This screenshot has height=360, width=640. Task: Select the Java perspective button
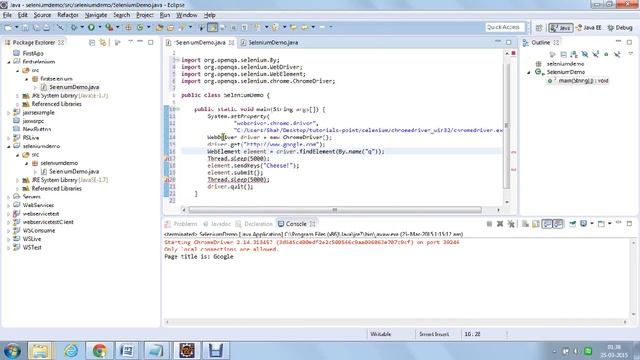pos(560,28)
